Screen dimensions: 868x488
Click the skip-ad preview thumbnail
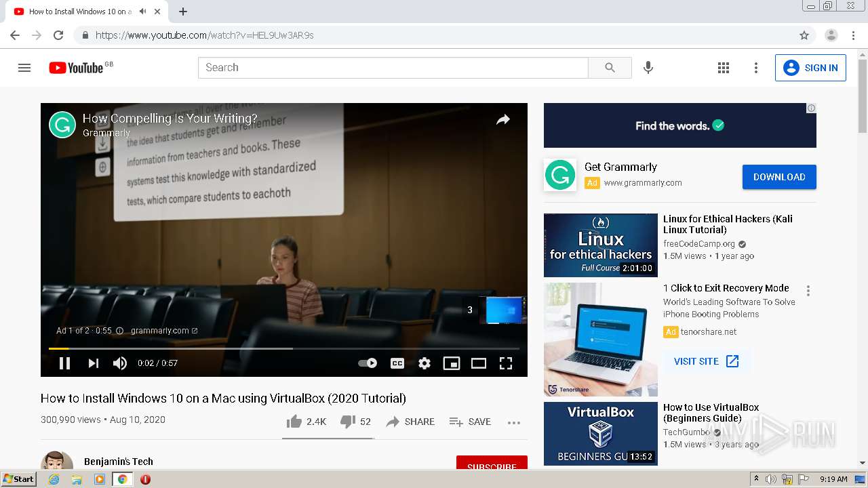pos(505,310)
